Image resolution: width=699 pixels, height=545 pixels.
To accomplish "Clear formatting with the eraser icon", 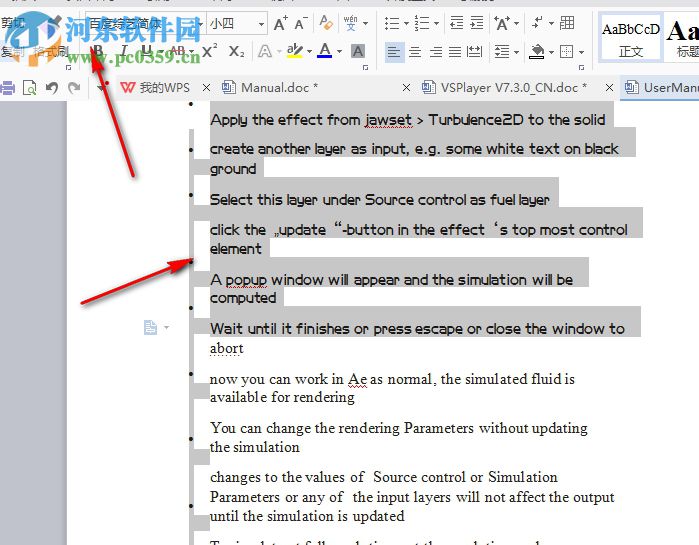I will [x=326, y=22].
